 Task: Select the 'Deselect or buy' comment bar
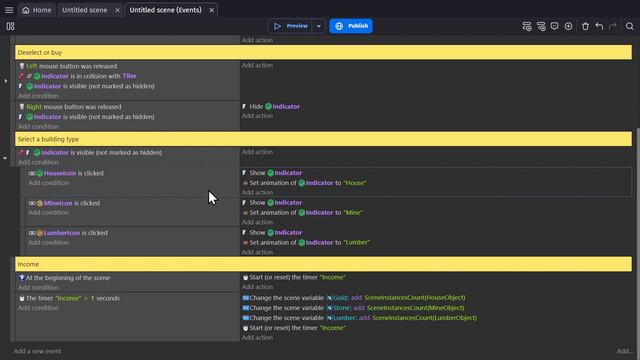[323, 53]
